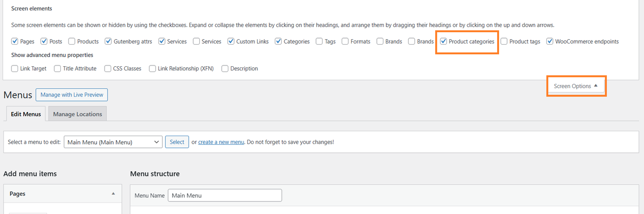This screenshot has width=644, height=214.
Task: Uncheck WooCommerce endpoints checkbox
Action: (550, 41)
